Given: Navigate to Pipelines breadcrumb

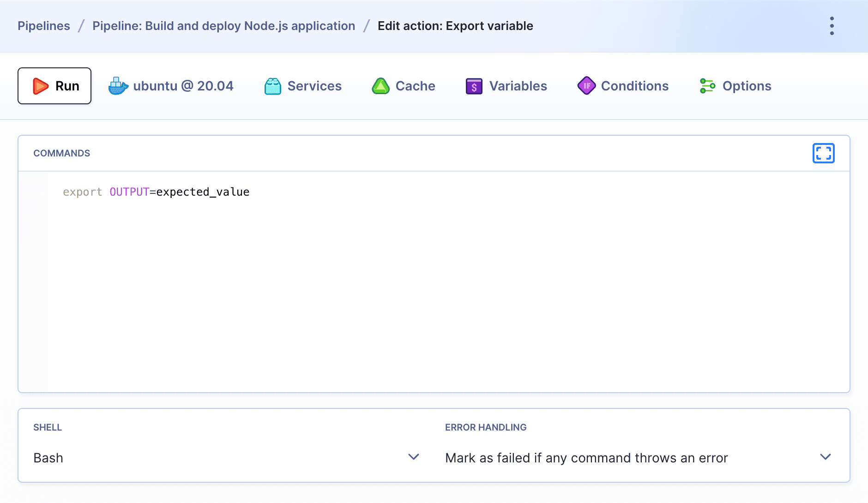Looking at the screenshot, I should (x=43, y=26).
